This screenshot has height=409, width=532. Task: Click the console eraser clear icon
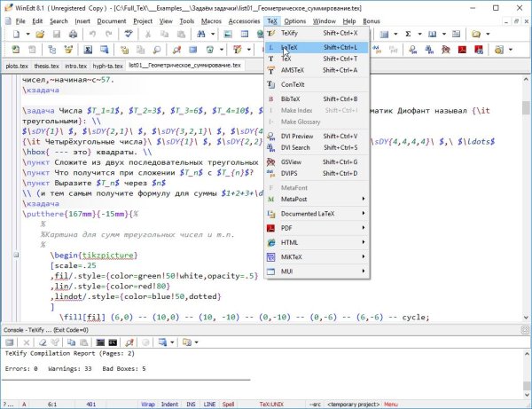tap(43, 342)
